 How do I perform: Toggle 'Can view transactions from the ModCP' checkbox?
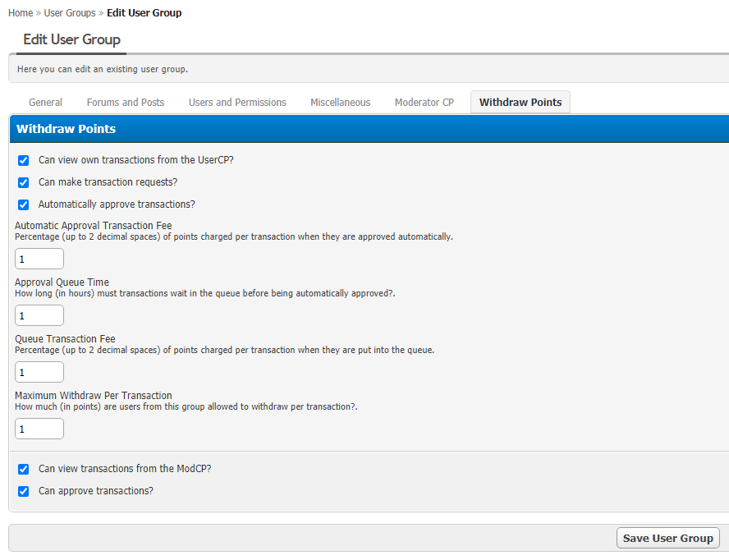point(23,469)
